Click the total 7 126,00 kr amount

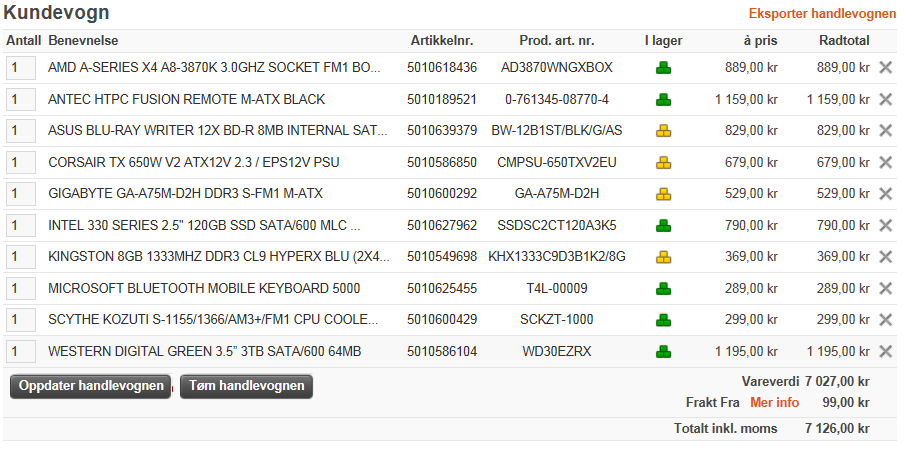[837, 429]
